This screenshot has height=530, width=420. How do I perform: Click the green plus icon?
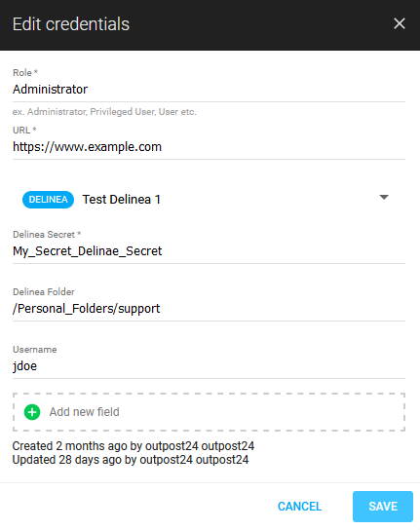pos(32,412)
